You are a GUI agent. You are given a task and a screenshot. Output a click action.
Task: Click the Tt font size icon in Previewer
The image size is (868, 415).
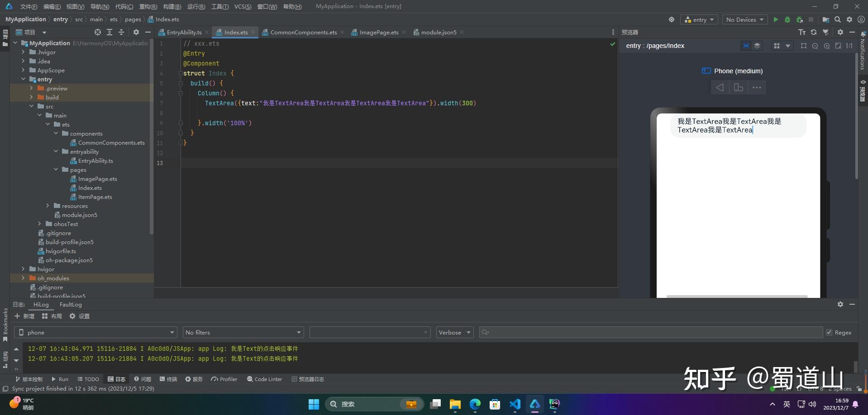tap(802, 32)
